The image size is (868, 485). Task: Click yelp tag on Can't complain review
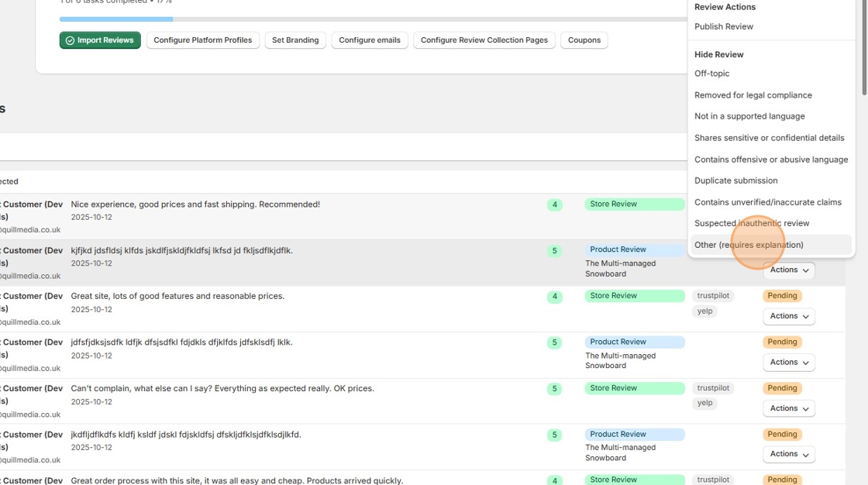704,403
